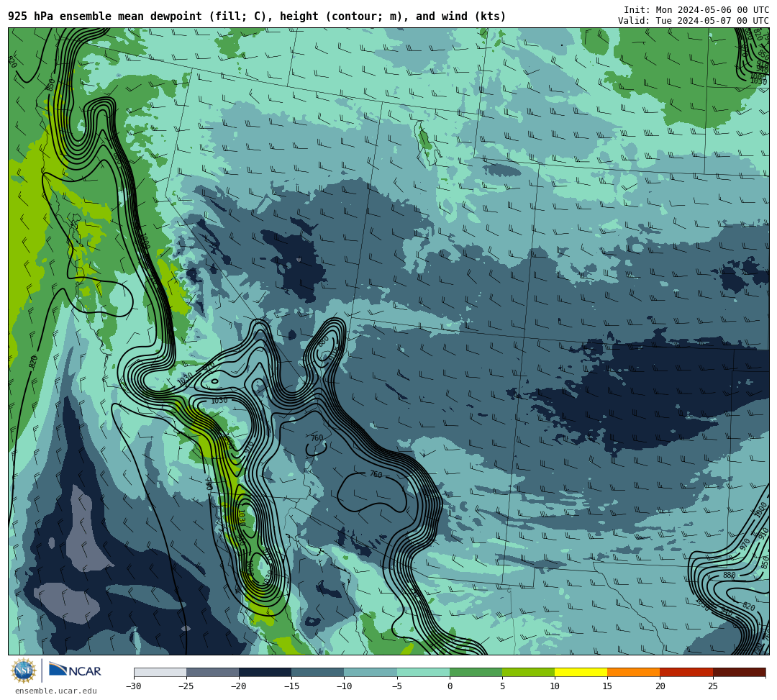This screenshot has height=700, width=777.
Task: Click the colorbar tick label -15
Action: click(x=291, y=686)
